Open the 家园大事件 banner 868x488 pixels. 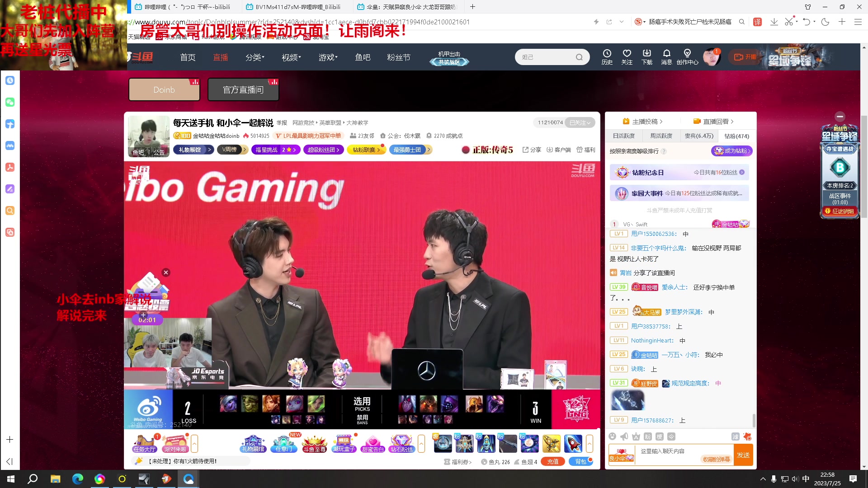(x=679, y=193)
